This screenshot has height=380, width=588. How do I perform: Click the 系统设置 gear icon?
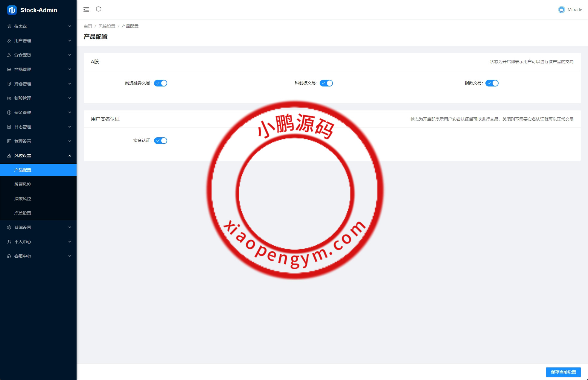[x=9, y=227]
